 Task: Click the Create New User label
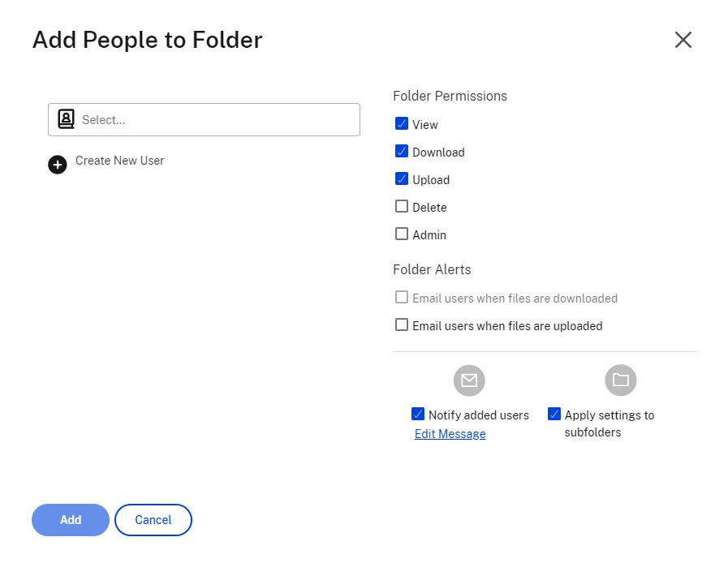coord(120,161)
